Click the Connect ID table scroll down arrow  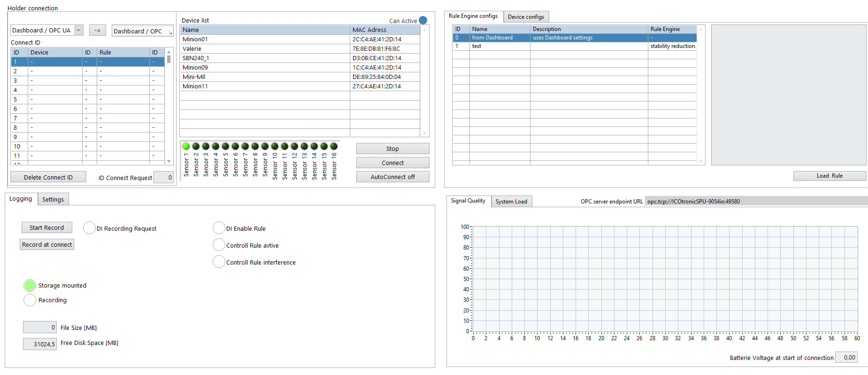tap(169, 161)
